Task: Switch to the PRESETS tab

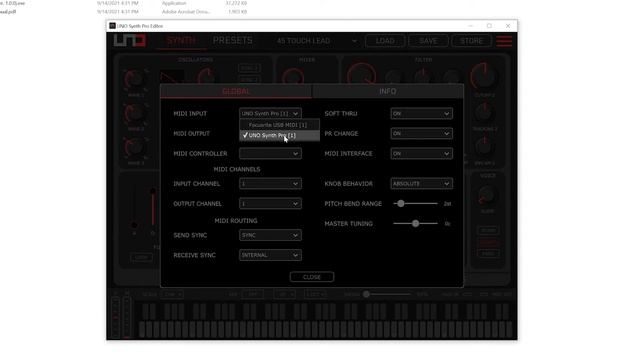Action: click(233, 41)
